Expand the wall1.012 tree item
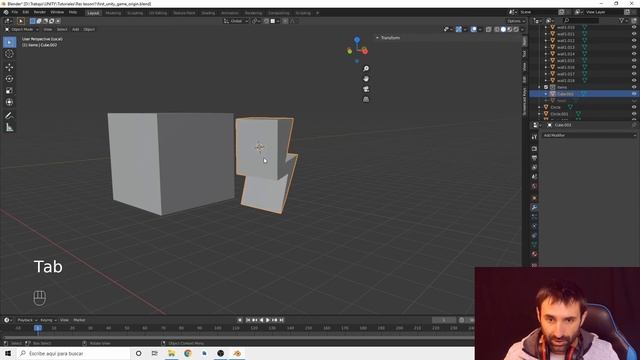 click(x=546, y=41)
